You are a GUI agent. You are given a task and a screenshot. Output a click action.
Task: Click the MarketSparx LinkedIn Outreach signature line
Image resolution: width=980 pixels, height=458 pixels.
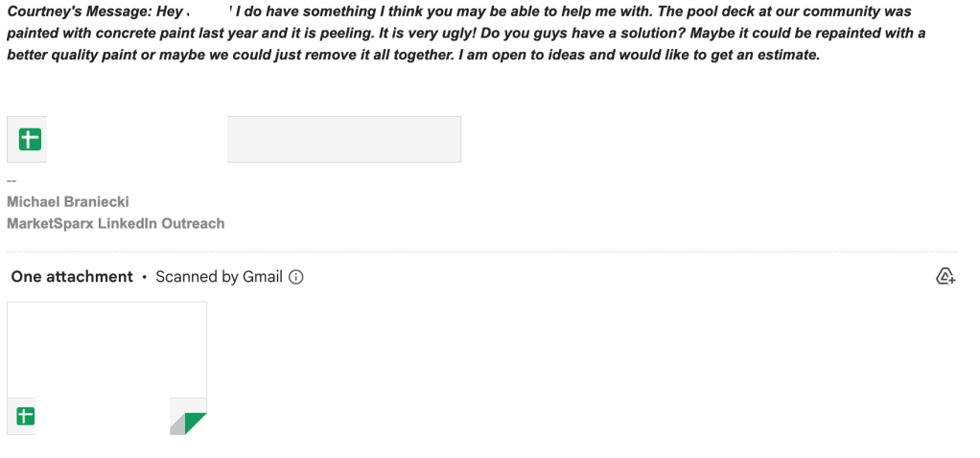tap(115, 223)
